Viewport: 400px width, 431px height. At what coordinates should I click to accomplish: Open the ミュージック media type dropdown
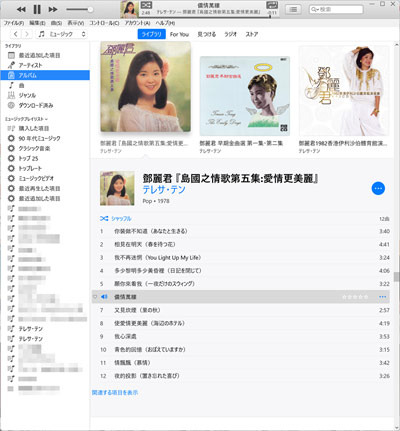62,34
